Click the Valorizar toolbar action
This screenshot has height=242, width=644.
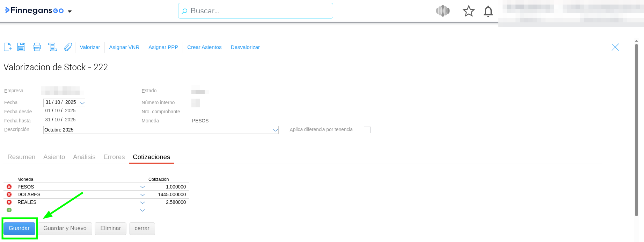(x=90, y=47)
